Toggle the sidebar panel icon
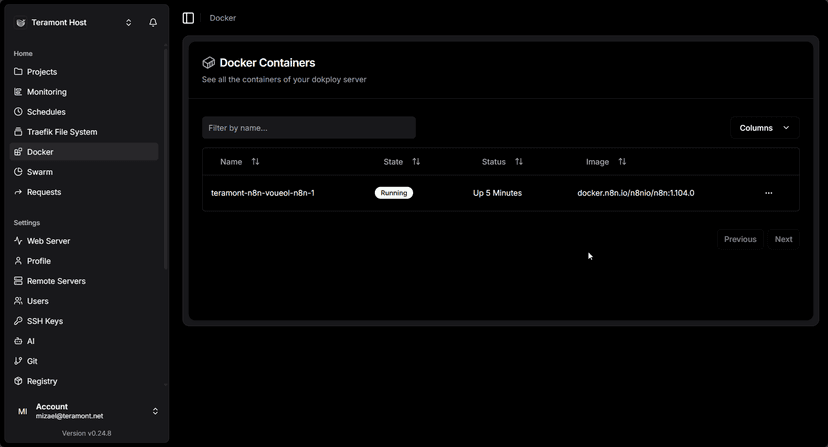The image size is (828, 447). pyautogui.click(x=188, y=18)
